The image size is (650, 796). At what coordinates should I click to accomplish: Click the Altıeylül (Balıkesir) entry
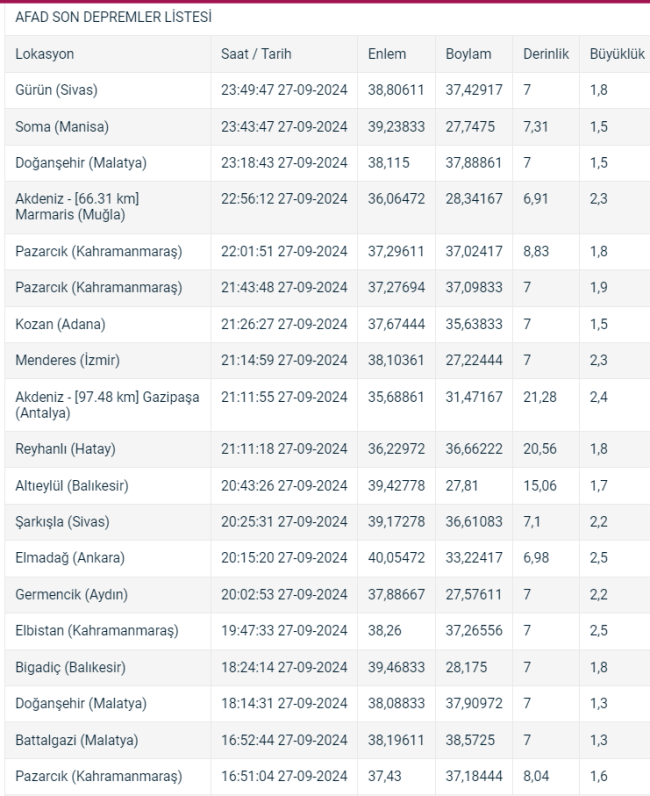[x=328, y=486]
